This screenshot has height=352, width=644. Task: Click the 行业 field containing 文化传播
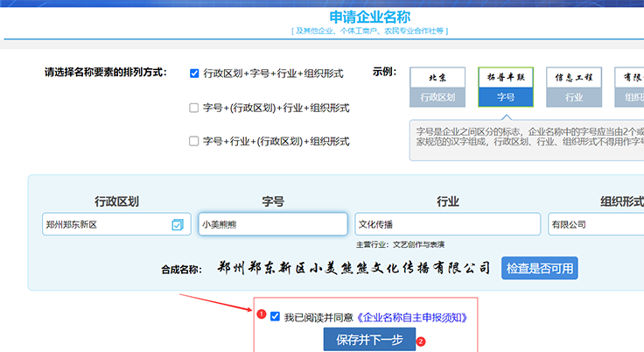click(x=447, y=225)
